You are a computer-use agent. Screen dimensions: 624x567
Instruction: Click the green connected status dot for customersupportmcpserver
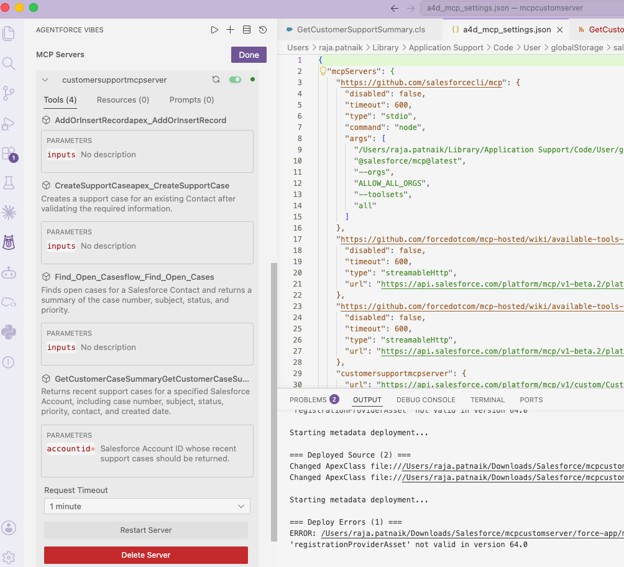click(252, 80)
